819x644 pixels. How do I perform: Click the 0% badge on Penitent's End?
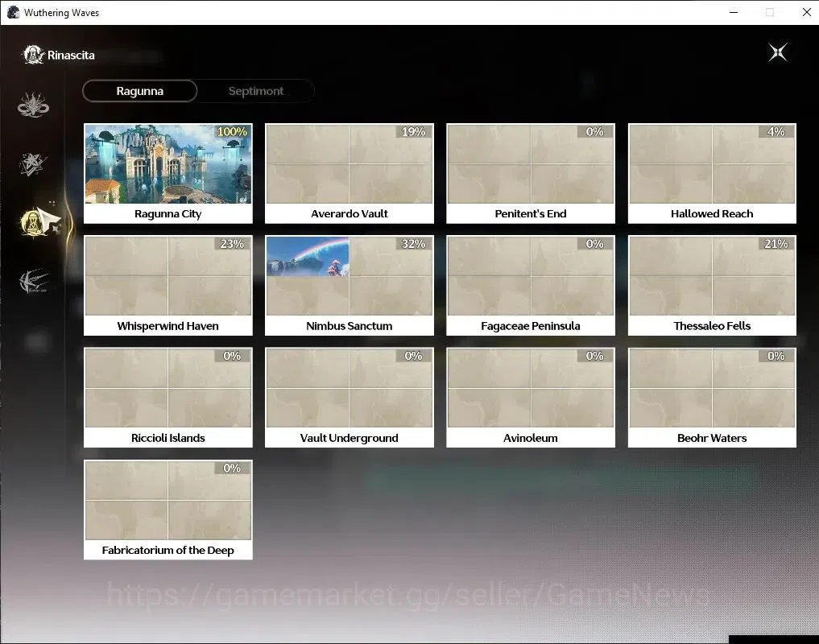click(x=594, y=132)
